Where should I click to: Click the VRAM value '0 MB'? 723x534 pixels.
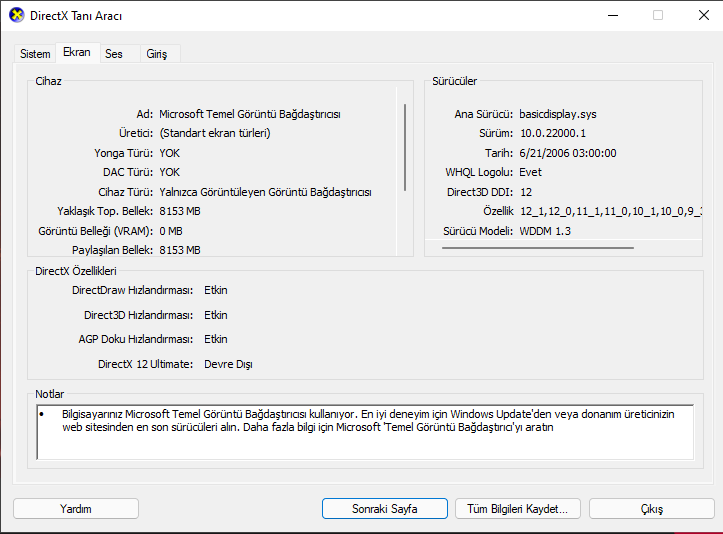click(x=171, y=231)
